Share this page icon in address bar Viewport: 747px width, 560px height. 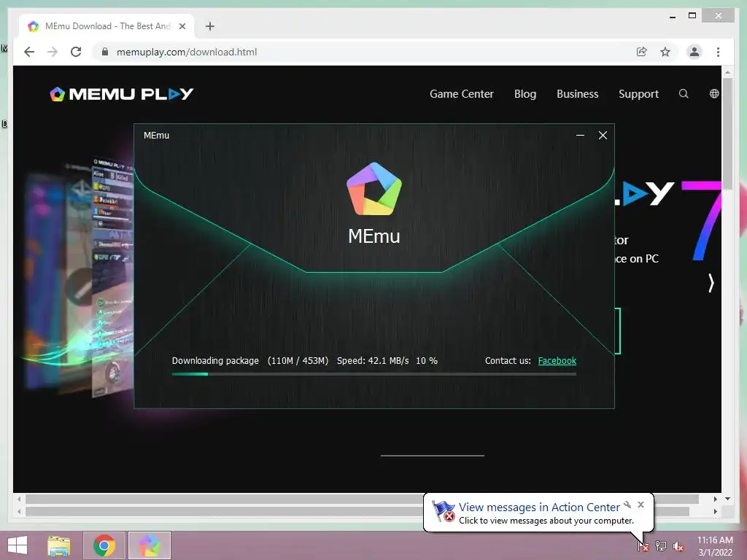coord(642,52)
